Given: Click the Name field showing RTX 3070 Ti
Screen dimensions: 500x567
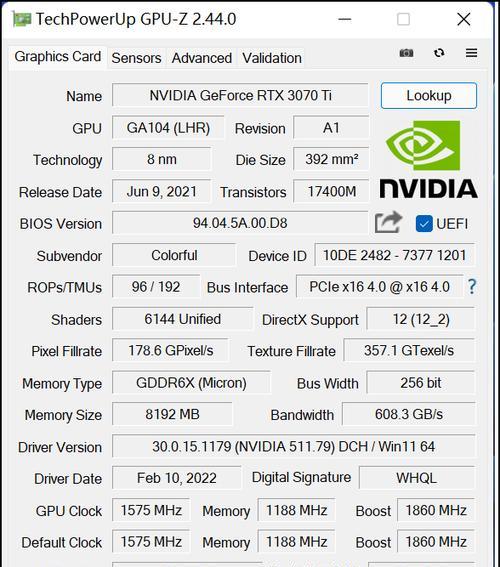Looking at the screenshot, I should click(x=240, y=95).
